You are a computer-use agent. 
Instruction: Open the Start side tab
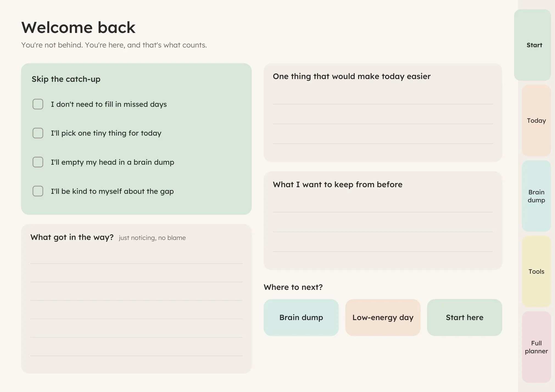tap(532, 45)
